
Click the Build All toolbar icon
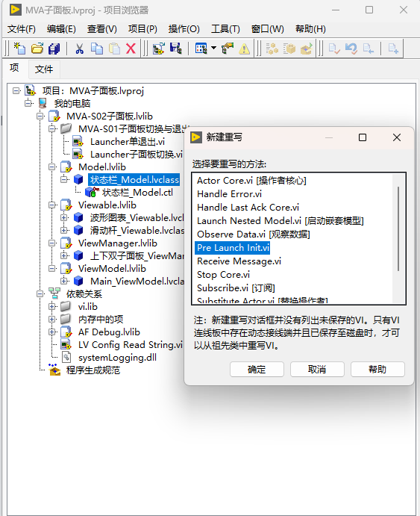272,49
